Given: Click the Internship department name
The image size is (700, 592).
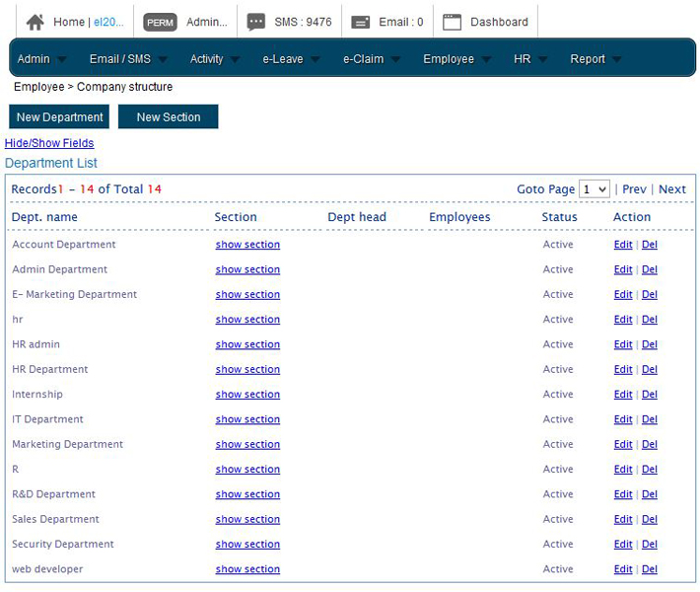Looking at the screenshot, I should click(x=37, y=394).
